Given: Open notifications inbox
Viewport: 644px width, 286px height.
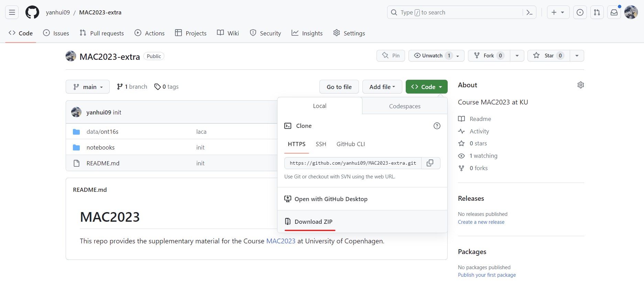Looking at the screenshot, I should [614, 12].
